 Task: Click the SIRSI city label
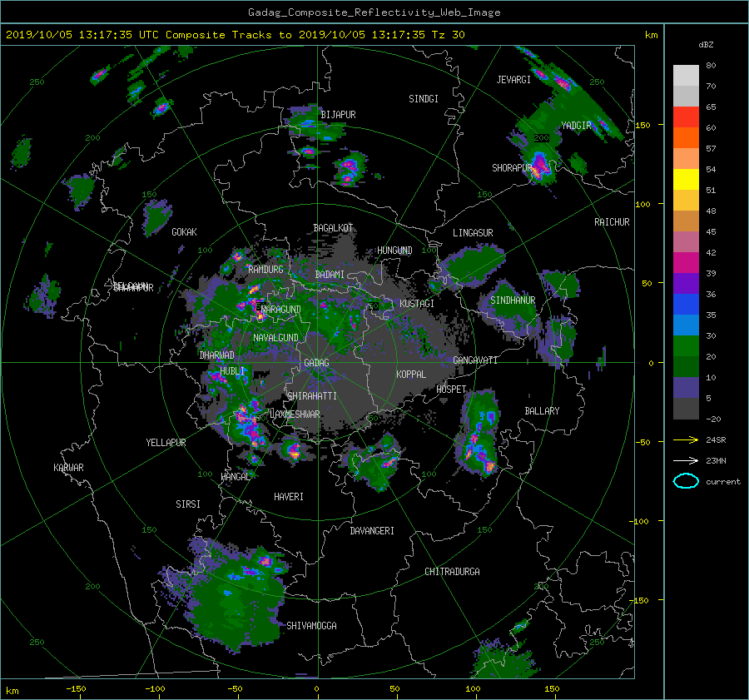pos(188,504)
